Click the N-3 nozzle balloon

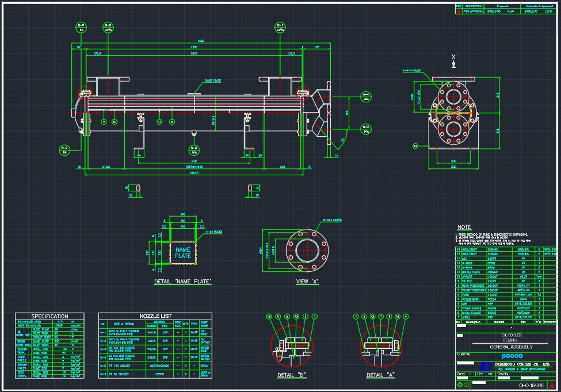pos(366,129)
